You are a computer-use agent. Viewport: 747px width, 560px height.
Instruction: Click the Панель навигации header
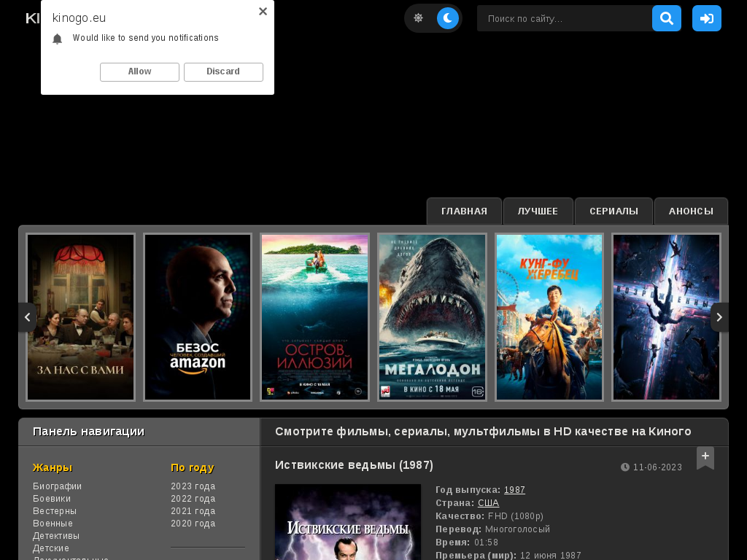[x=88, y=432]
